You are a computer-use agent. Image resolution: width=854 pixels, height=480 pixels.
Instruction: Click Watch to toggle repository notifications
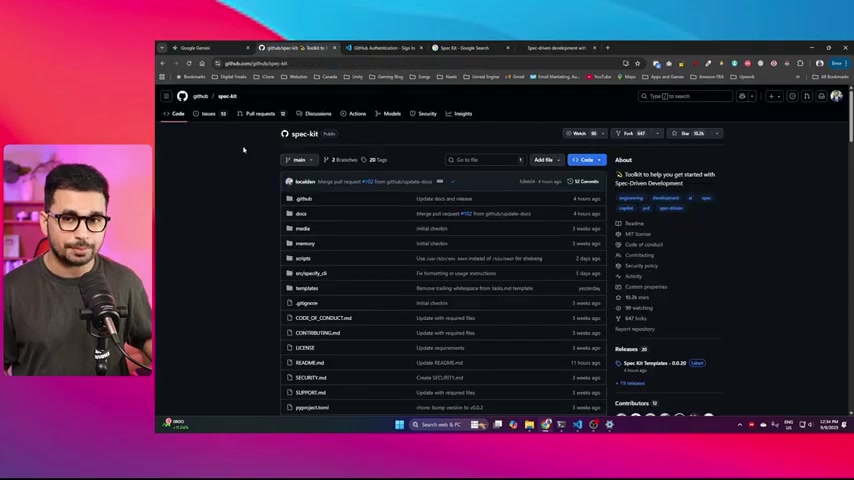[x=581, y=133]
